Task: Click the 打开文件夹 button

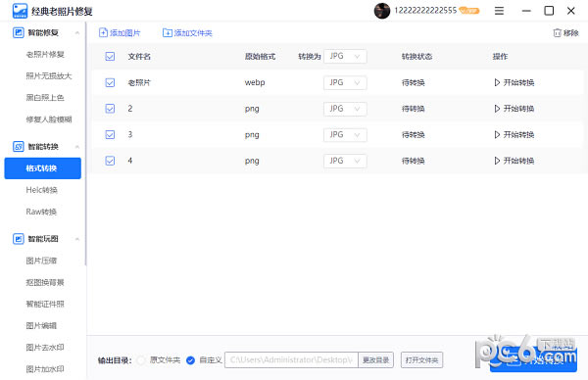Action: pyautogui.click(x=421, y=360)
